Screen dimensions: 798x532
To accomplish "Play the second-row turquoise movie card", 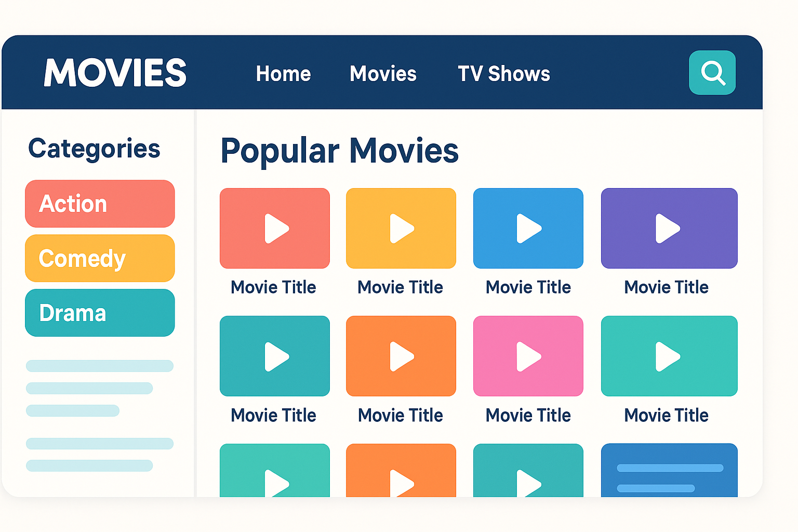I will pos(669,356).
